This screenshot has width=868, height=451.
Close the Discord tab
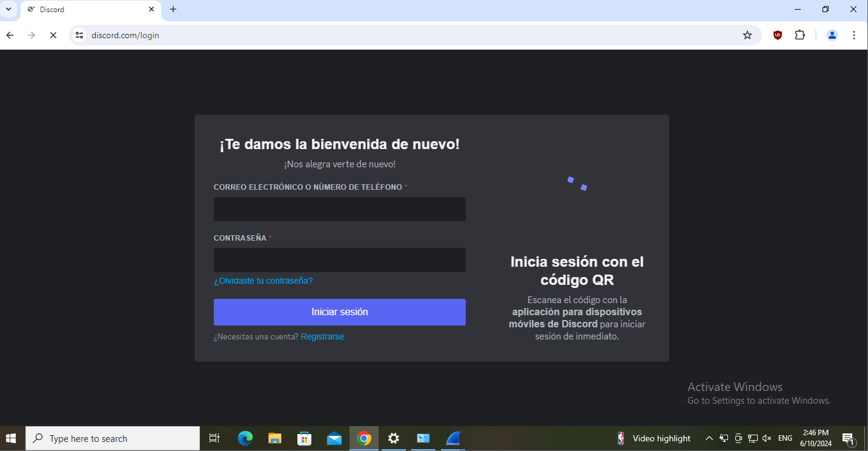tap(151, 9)
